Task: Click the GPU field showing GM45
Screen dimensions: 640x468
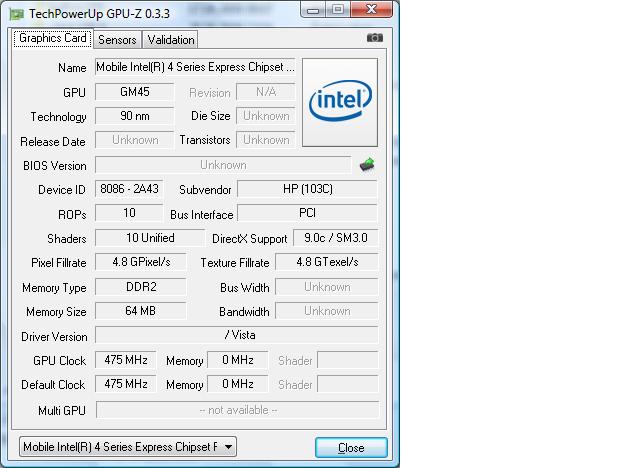Action: point(135,92)
